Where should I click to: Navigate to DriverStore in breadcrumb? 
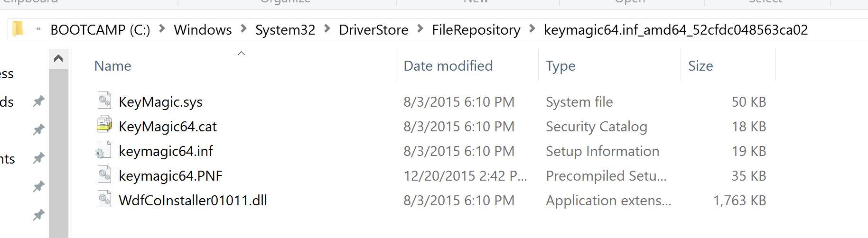coord(373,30)
